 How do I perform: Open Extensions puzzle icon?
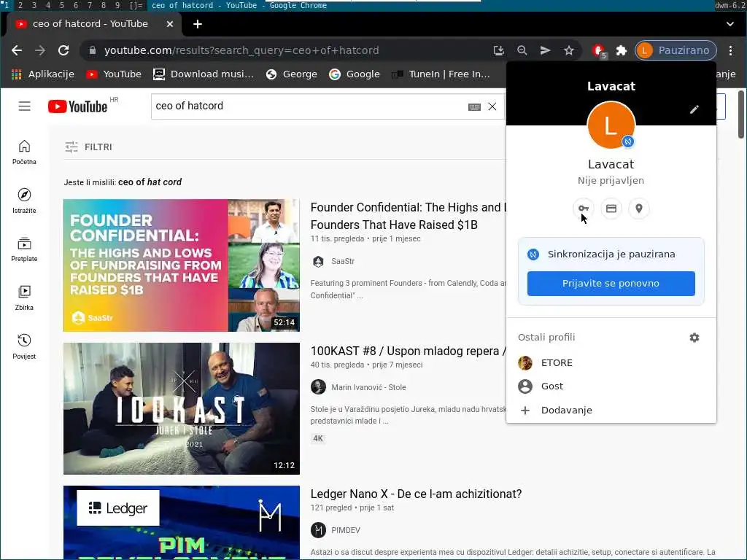coord(622,50)
